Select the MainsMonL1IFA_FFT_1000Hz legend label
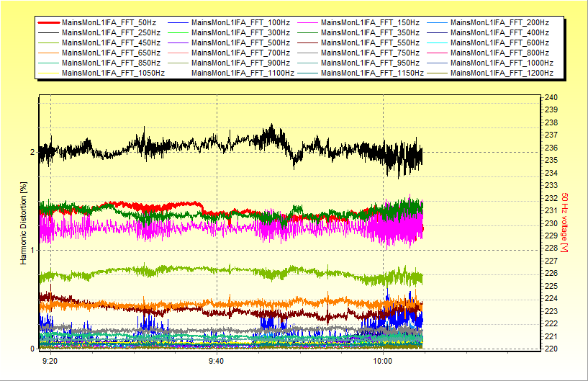Screen dimensions: 588x381 pyautogui.click(x=502, y=63)
